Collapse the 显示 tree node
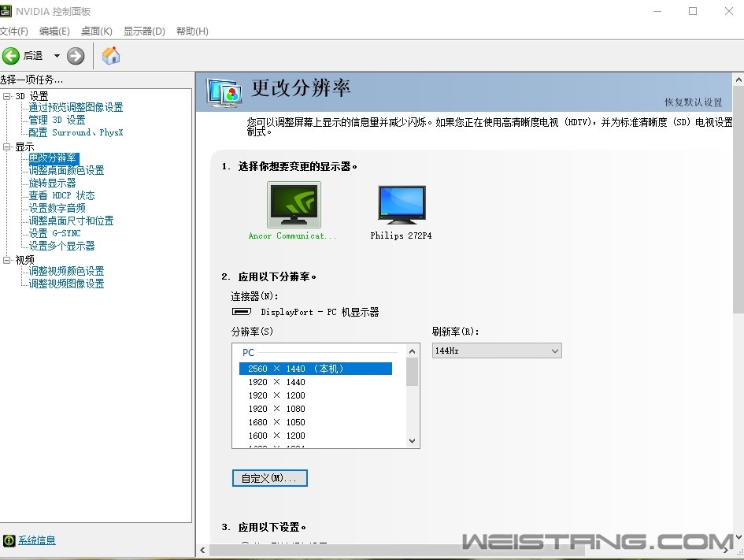The height and width of the screenshot is (560, 744). [x=6, y=146]
